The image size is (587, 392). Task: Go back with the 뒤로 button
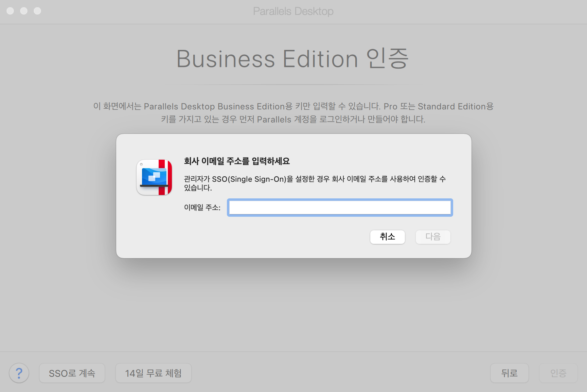coord(510,373)
